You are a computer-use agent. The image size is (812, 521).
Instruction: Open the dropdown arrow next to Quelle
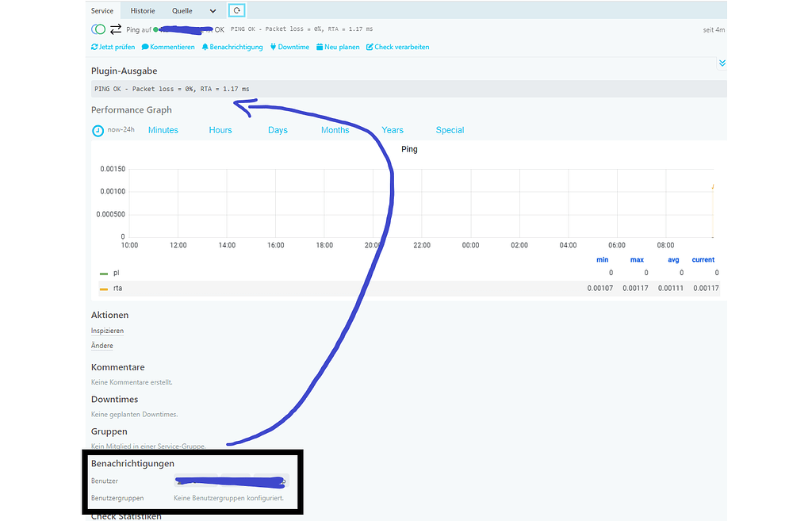point(211,10)
